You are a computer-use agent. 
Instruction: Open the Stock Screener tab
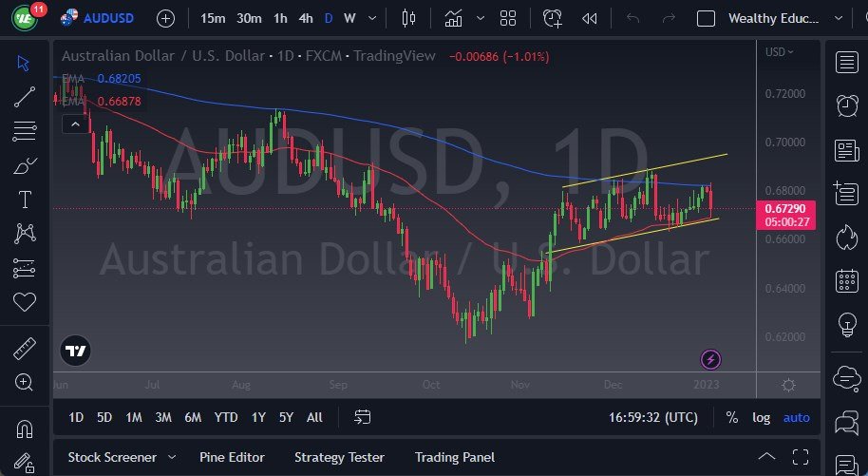(112, 457)
